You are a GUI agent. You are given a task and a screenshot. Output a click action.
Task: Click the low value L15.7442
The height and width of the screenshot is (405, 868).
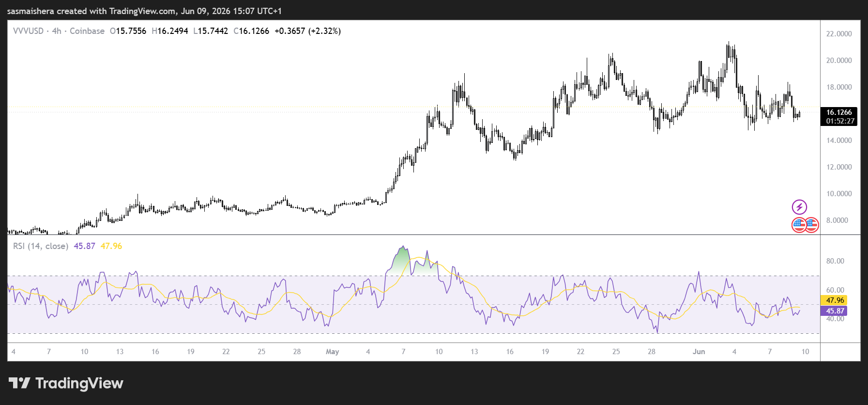[211, 31]
